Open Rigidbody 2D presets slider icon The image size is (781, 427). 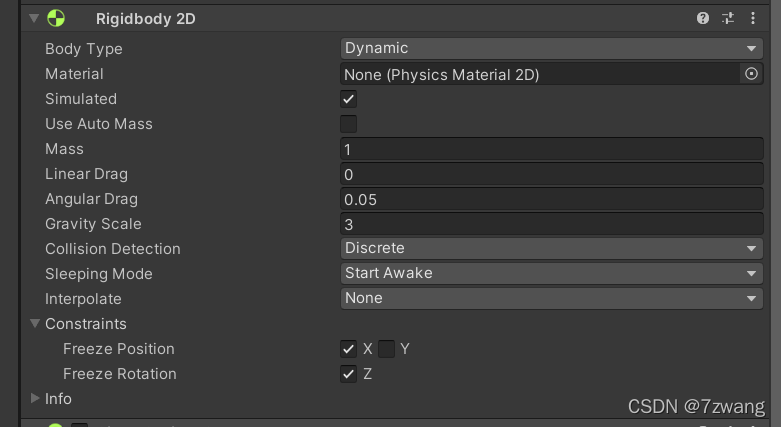728,18
